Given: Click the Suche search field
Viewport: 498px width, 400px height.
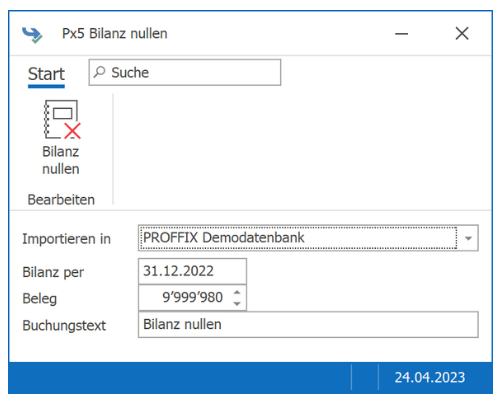Looking at the screenshot, I should (x=185, y=73).
